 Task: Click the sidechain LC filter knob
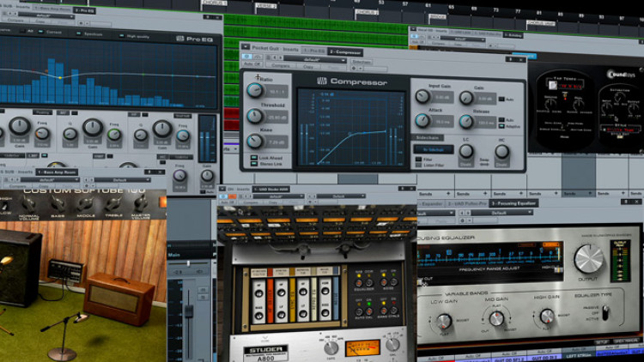[465, 152]
